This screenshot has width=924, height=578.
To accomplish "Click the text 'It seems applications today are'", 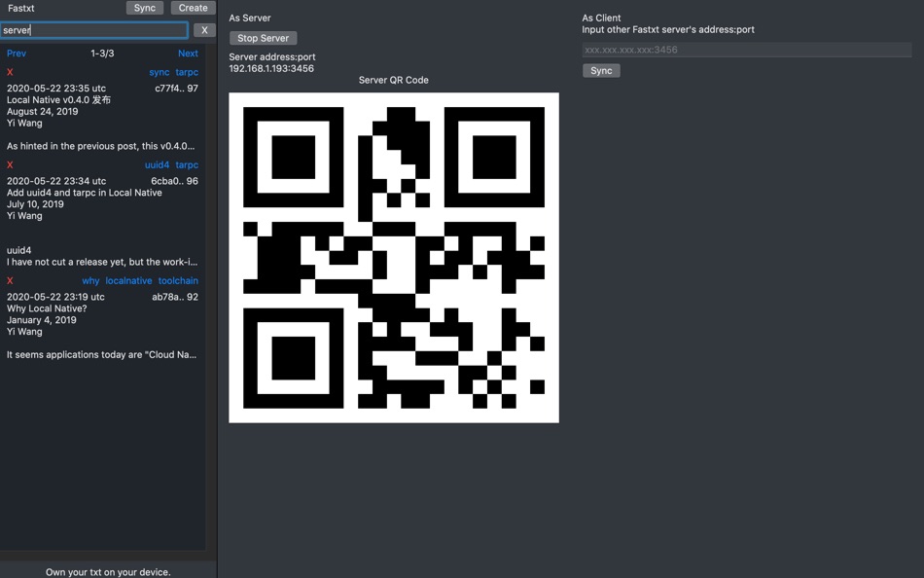I will coord(74,354).
